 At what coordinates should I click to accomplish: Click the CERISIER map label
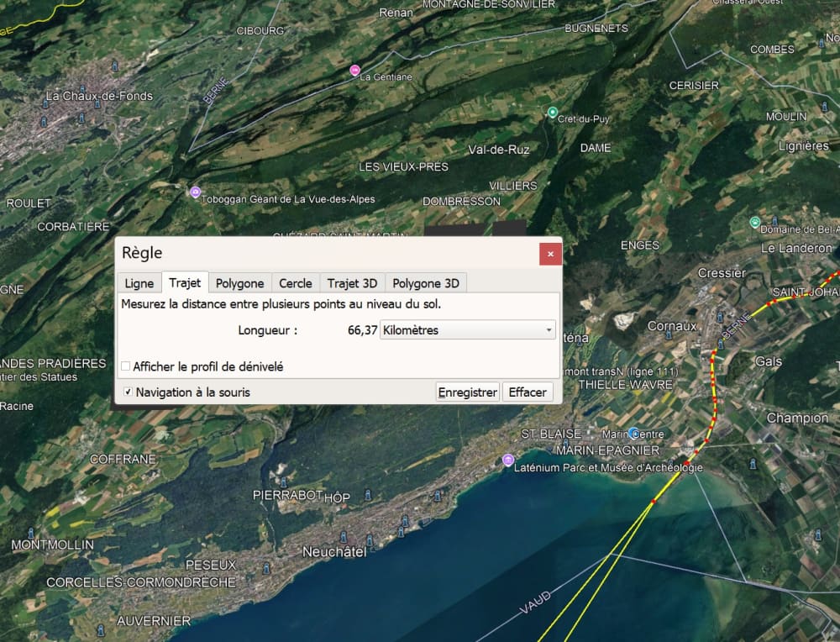[694, 85]
